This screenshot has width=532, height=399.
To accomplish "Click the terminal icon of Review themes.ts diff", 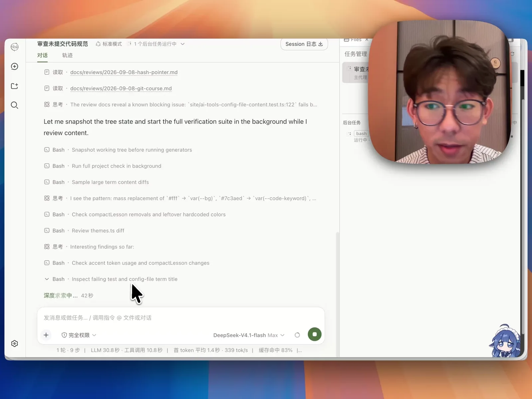I will click(47, 230).
